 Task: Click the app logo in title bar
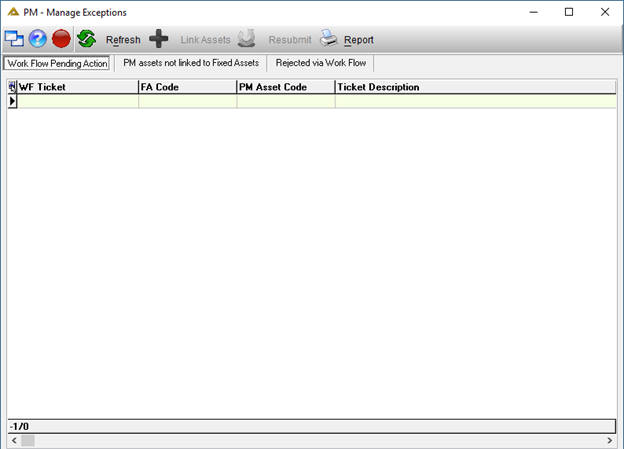pyautogui.click(x=13, y=12)
